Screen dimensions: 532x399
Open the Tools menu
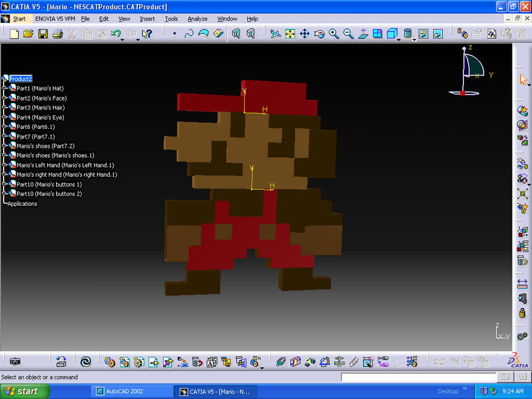point(171,19)
